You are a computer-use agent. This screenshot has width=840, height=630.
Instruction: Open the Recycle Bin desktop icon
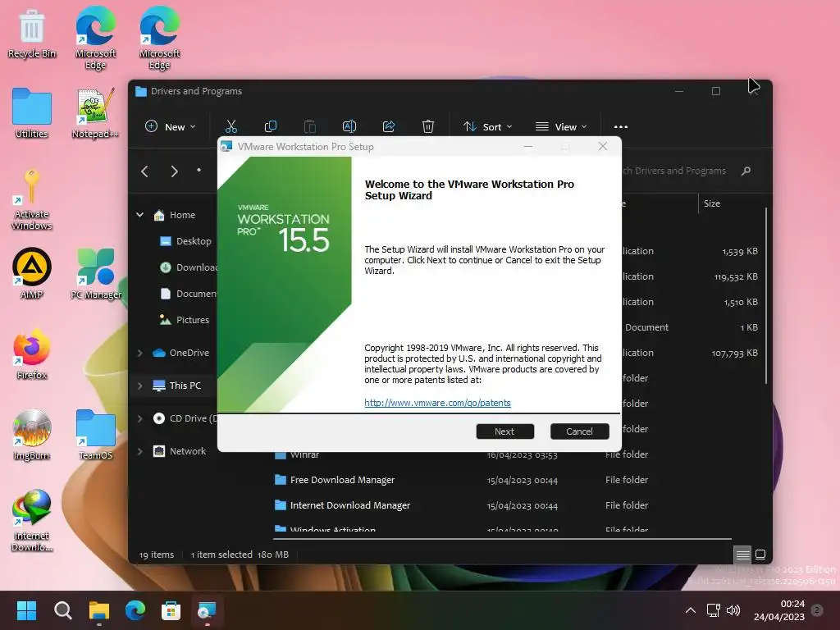point(32,34)
